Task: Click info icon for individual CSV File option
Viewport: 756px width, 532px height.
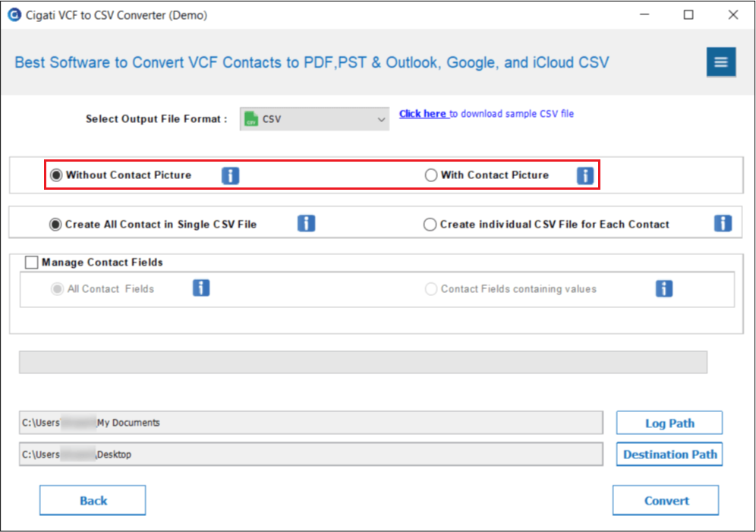Action: (723, 224)
